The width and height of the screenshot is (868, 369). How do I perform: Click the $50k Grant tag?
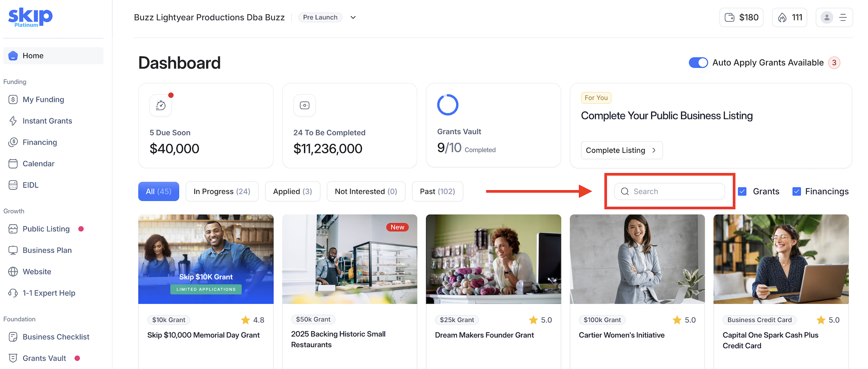(313, 319)
